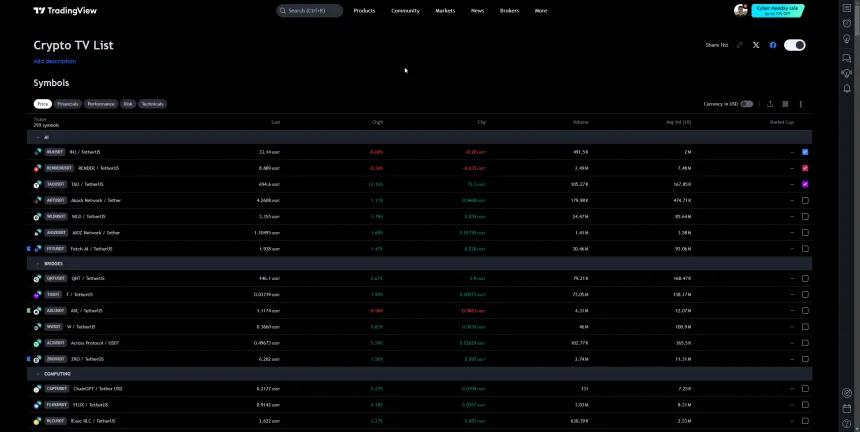Image resolution: width=860 pixels, height=432 pixels.
Task: Copy the share list link icon
Action: click(739, 45)
